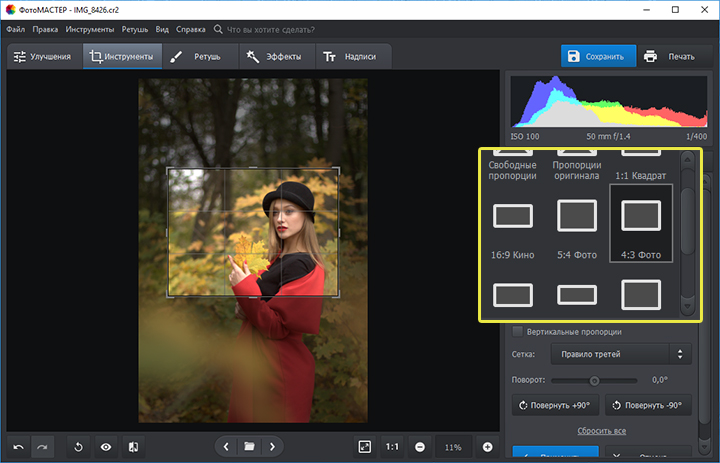Open the Ретушь menu in menu bar
Screen dimensions: 720x463
coord(134,29)
